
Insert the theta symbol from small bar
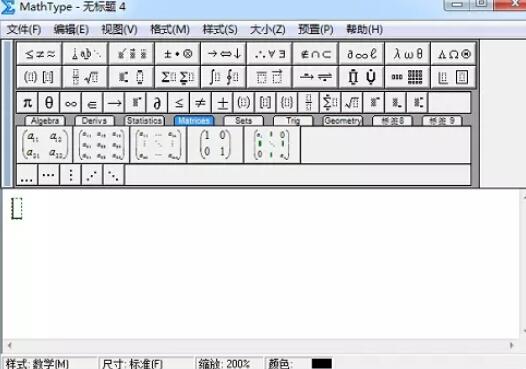[49, 103]
